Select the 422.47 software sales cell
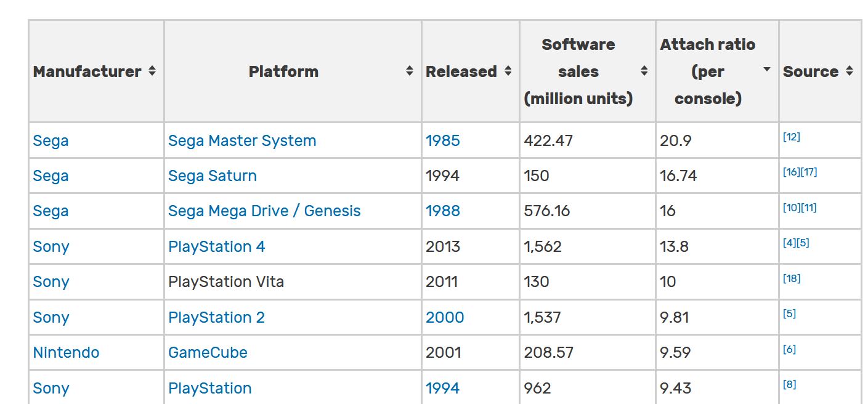868x404 pixels. pos(587,140)
